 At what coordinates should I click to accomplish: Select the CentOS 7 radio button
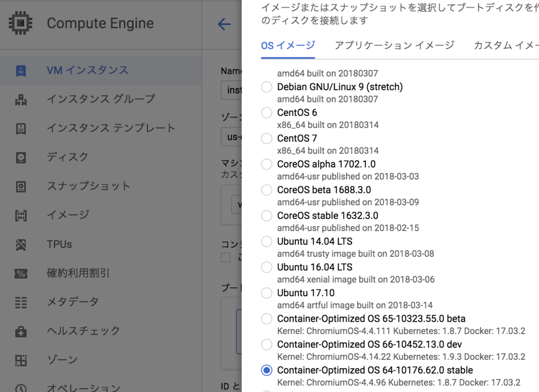point(266,138)
